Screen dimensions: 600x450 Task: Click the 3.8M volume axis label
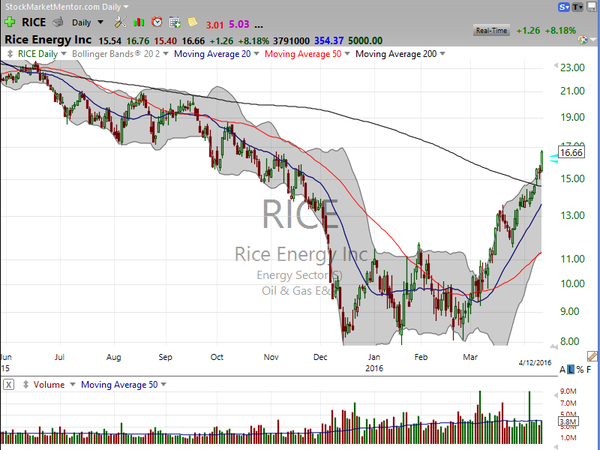[568, 422]
